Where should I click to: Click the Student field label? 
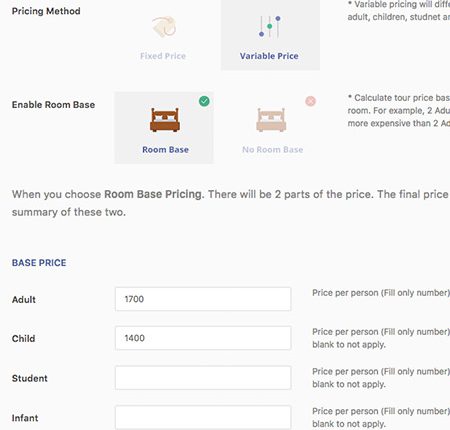(30, 378)
